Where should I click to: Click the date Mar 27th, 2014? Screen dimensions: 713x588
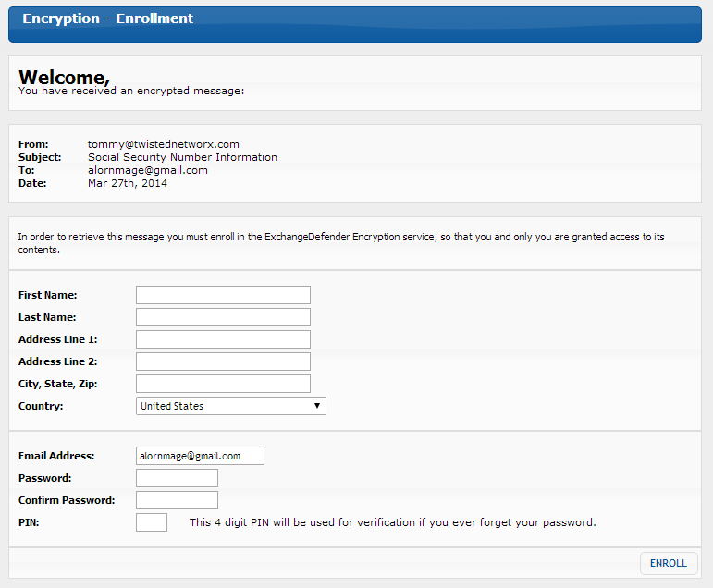click(128, 183)
